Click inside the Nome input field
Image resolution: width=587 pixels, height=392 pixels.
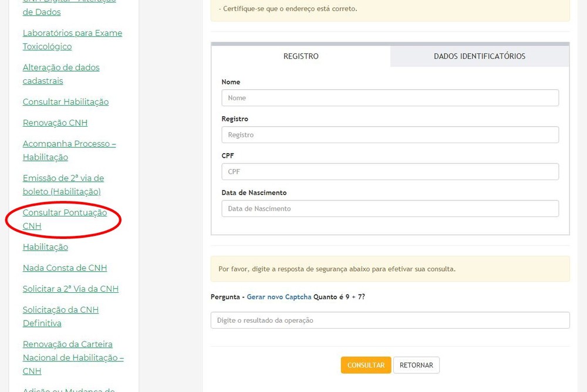click(x=389, y=97)
